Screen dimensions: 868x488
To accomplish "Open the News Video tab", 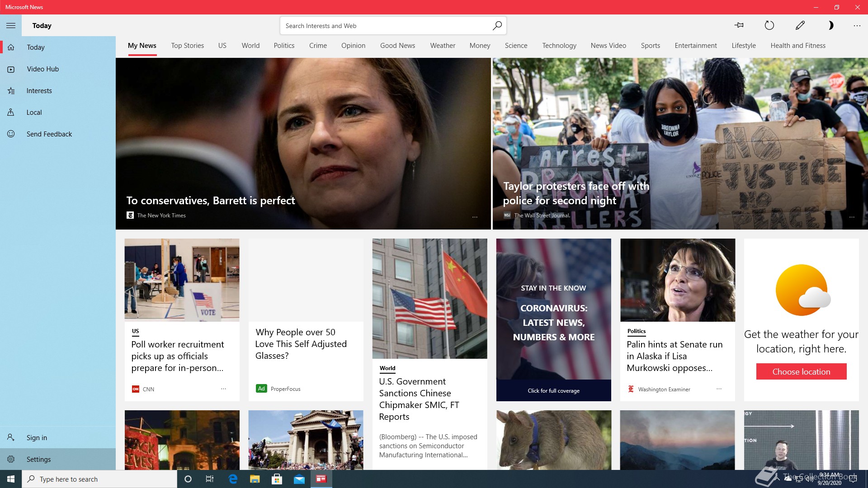I will point(608,46).
